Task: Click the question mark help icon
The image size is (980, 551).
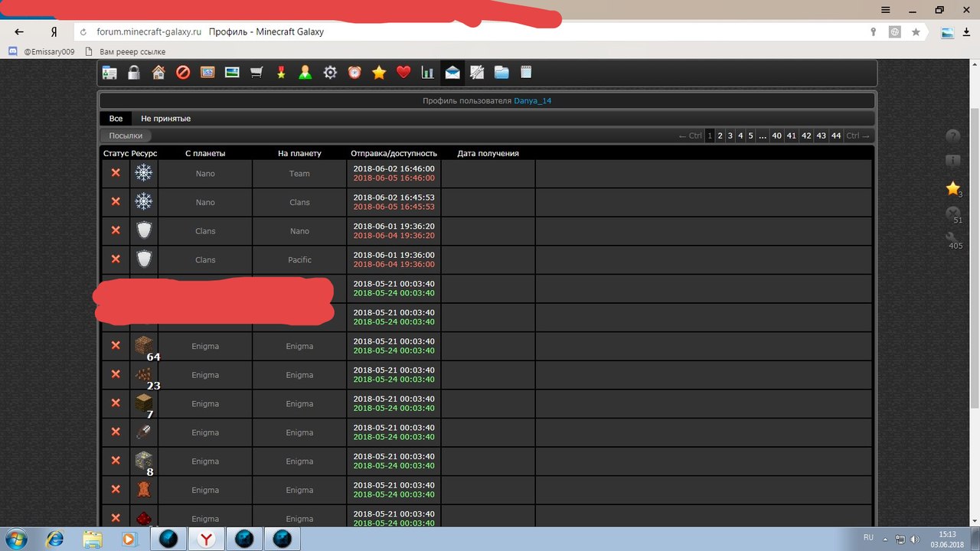Action: click(x=952, y=136)
